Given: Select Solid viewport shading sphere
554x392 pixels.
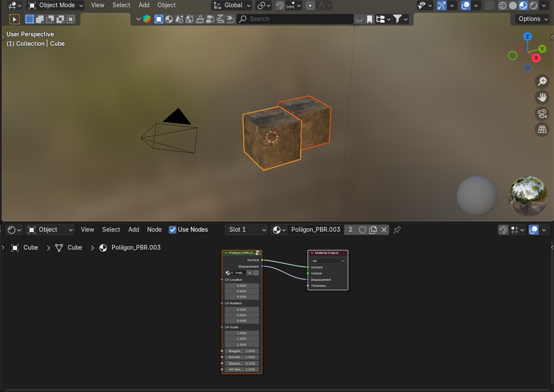Looking at the screenshot, I should click(513, 6).
